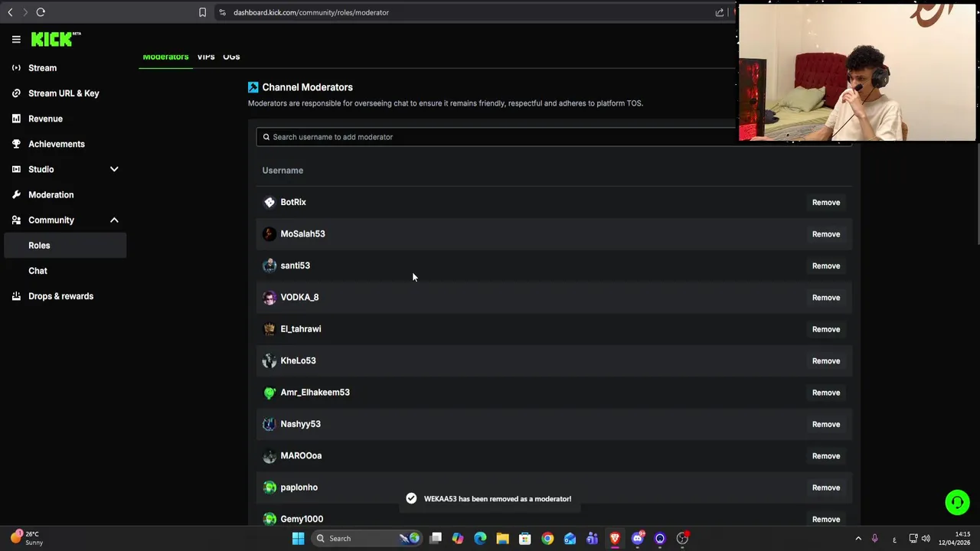The width and height of the screenshot is (980, 551).
Task: Launch Copilot from taskbar
Action: pyautogui.click(x=458, y=539)
